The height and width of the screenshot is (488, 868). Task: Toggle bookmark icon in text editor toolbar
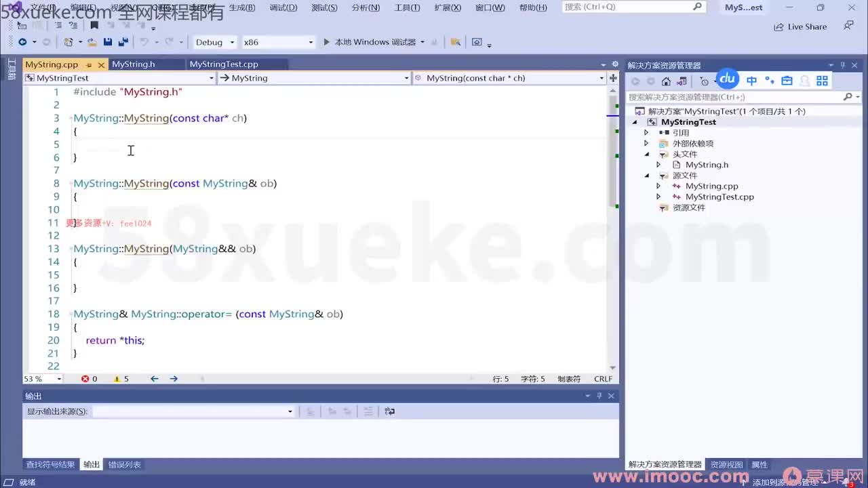(x=94, y=25)
